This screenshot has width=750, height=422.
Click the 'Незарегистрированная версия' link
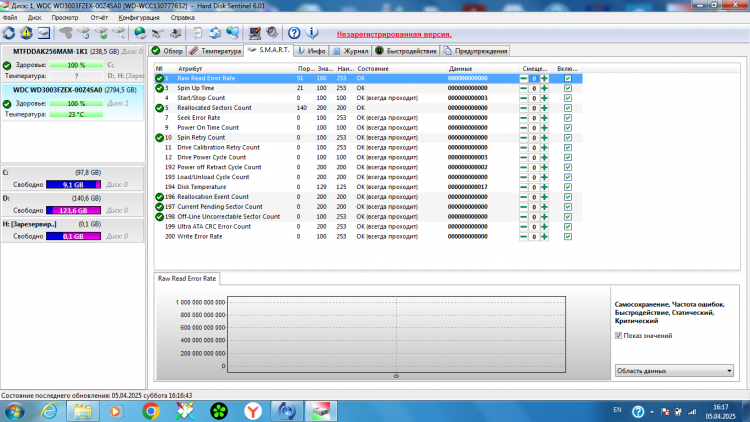coord(394,34)
